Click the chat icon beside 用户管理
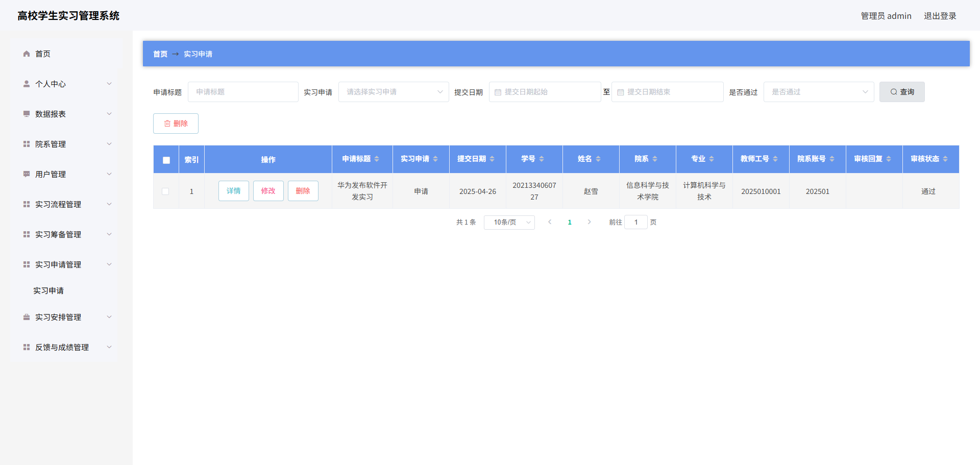The width and height of the screenshot is (980, 465). [x=27, y=174]
